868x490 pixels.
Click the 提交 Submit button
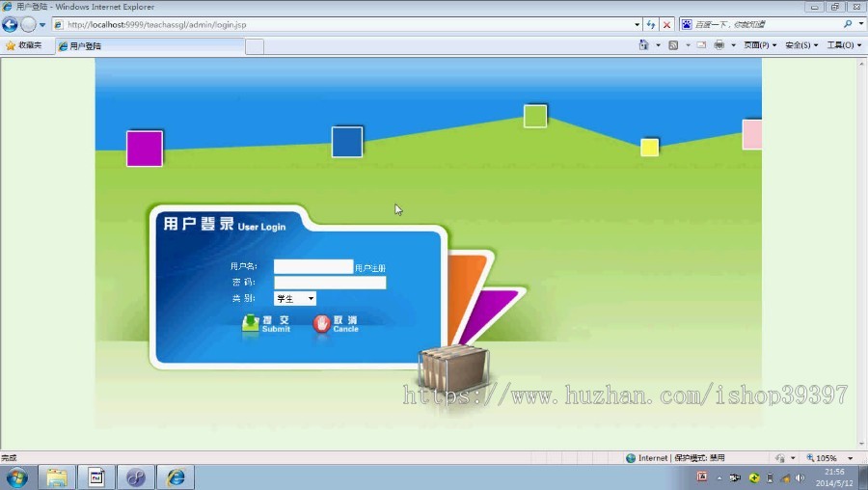(266, 323)
